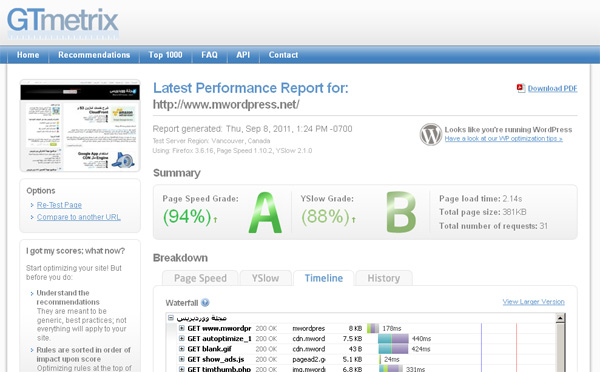Click the pagead2 domain cell

(x=309, y=359)
